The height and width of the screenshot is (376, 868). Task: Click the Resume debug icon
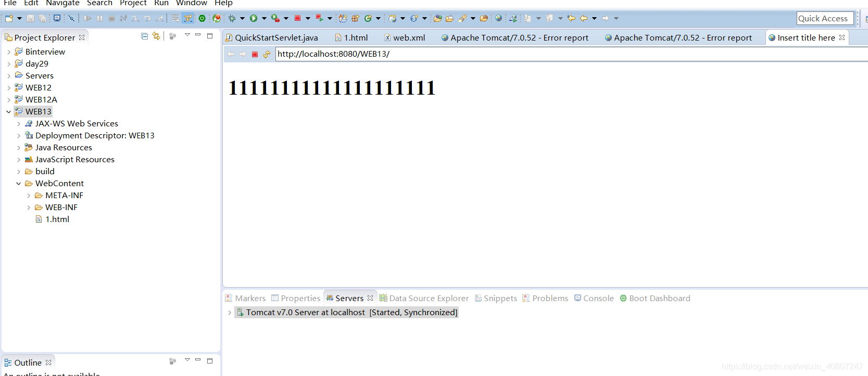pos(87,18)
